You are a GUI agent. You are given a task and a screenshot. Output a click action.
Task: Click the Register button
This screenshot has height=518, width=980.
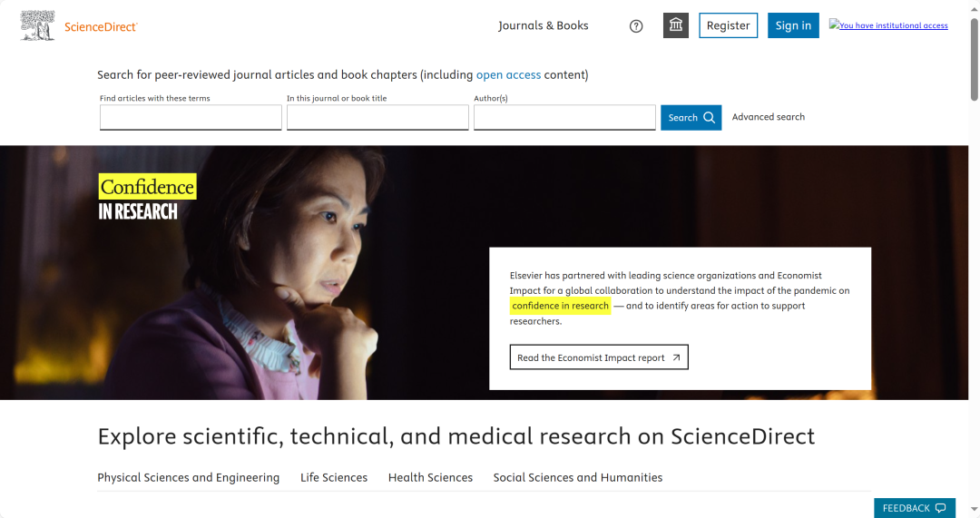coord(728,25)
